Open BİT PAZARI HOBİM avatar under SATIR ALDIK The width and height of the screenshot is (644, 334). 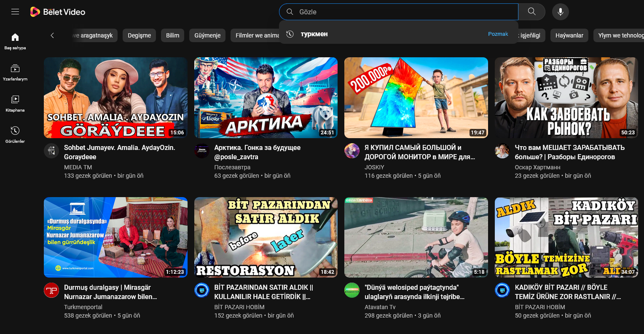point(201,291)
